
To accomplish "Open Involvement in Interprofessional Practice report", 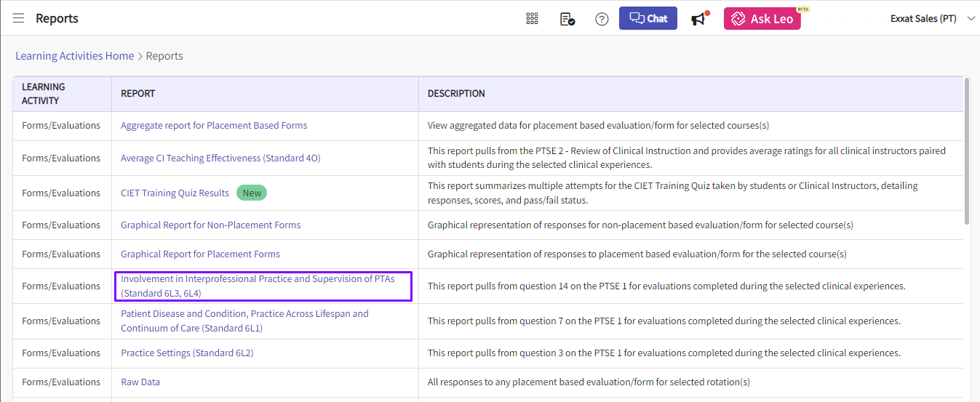I will coord(263,286).
